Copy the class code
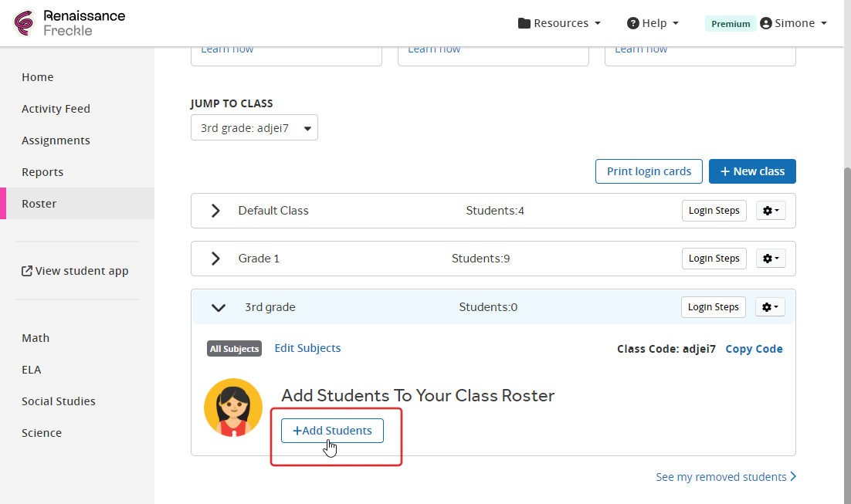 coord(754,349)
